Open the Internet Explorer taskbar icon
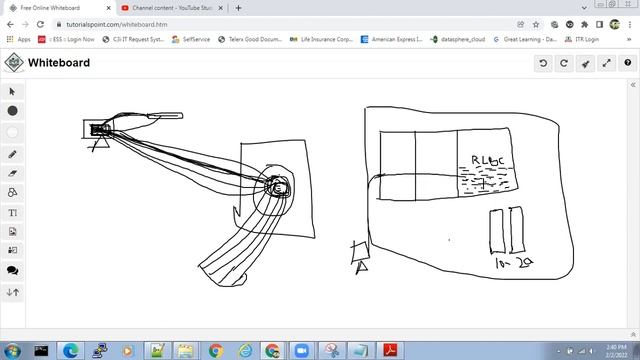Image resolution: width=640 pixels, height=360 pixels. [x=245, y=351]
